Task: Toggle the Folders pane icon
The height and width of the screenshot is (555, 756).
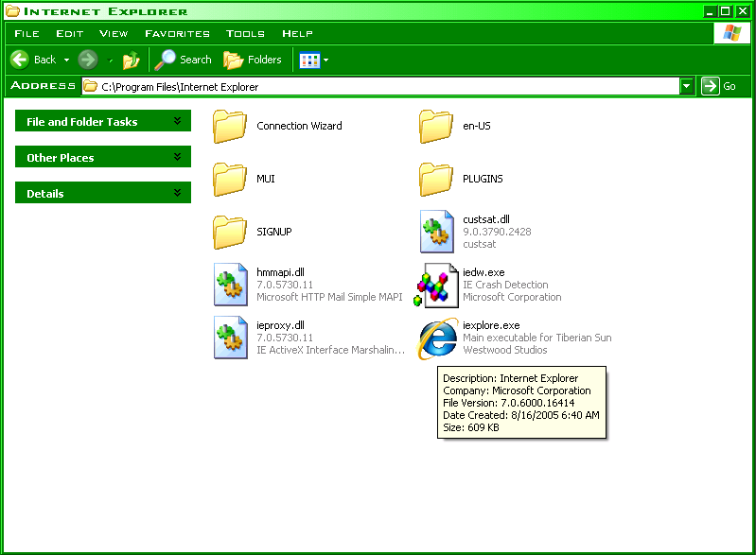Action: (x=234, y=61)
